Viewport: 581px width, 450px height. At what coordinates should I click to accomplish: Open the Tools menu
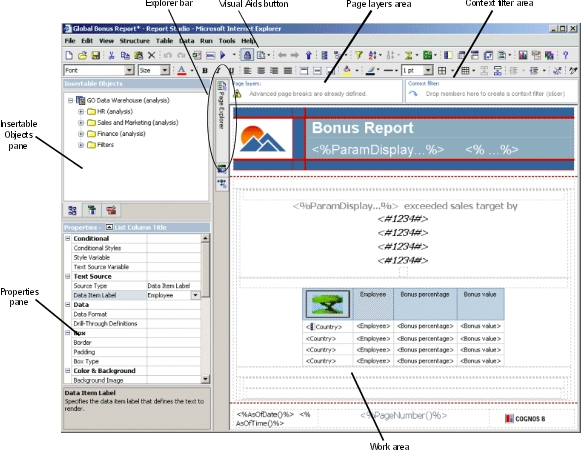tap(227, 41)
